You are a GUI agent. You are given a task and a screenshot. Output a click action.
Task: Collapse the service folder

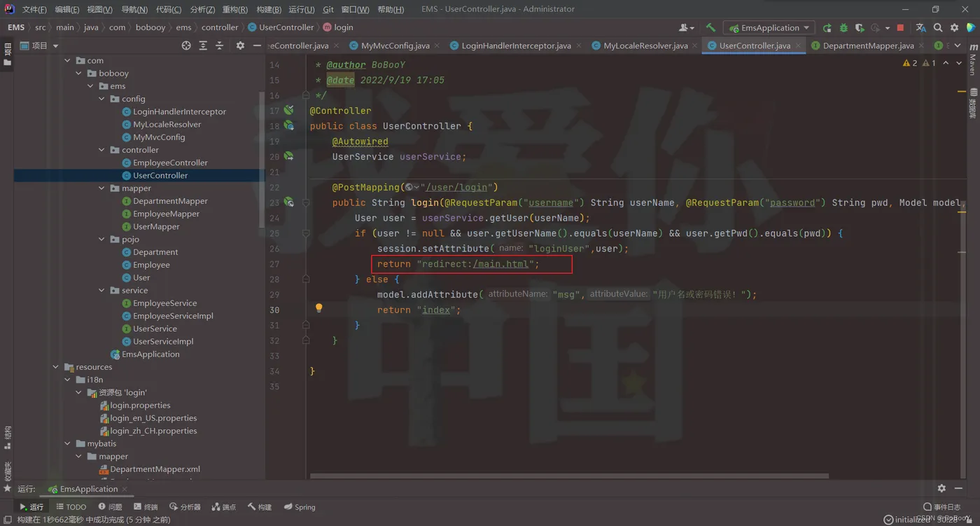[x=102, y=291]
